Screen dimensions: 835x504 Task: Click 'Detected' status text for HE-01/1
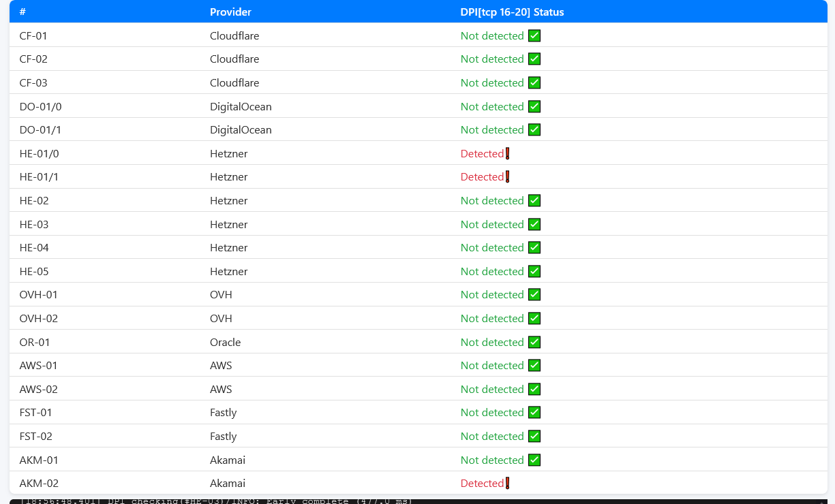tap(482, 177)
